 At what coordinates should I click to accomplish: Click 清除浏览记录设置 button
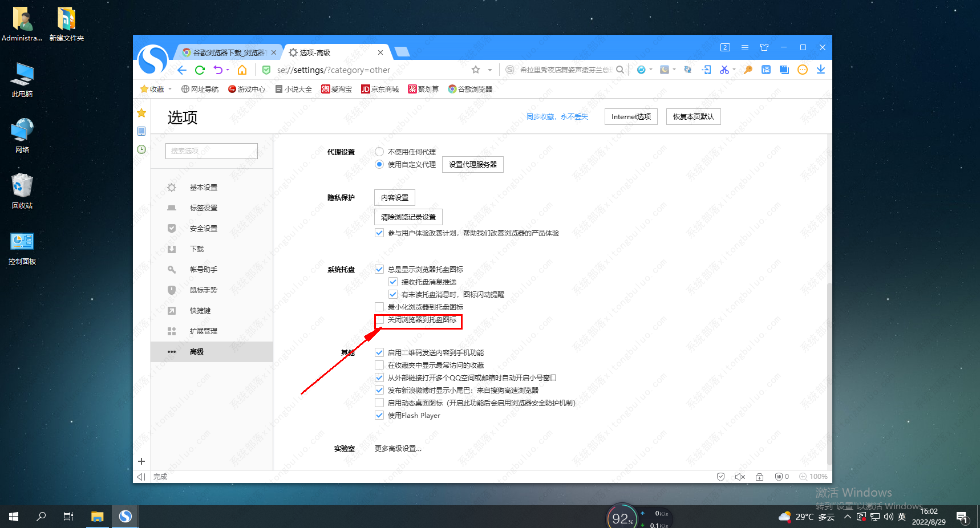coord(408,217)
